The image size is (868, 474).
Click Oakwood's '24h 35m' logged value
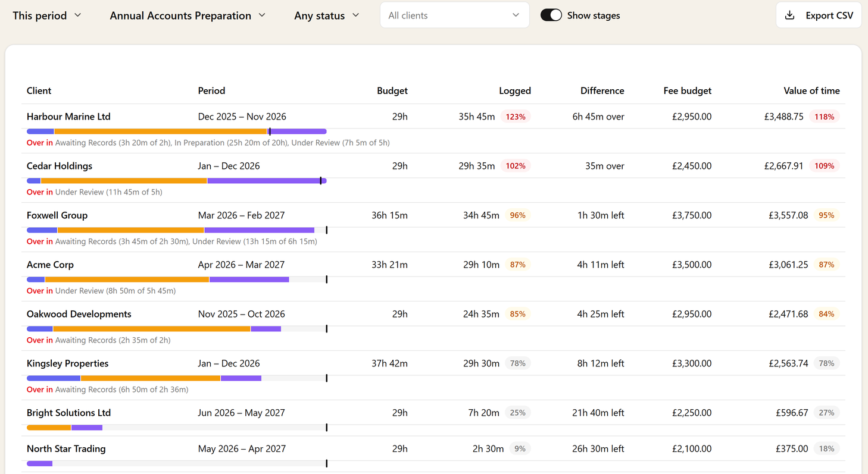481,314
